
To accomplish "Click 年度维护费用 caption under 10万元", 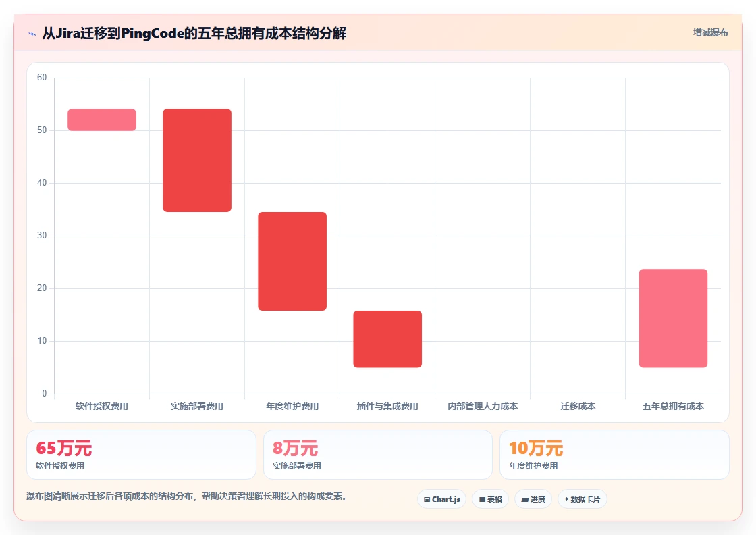I will point(533,466).
